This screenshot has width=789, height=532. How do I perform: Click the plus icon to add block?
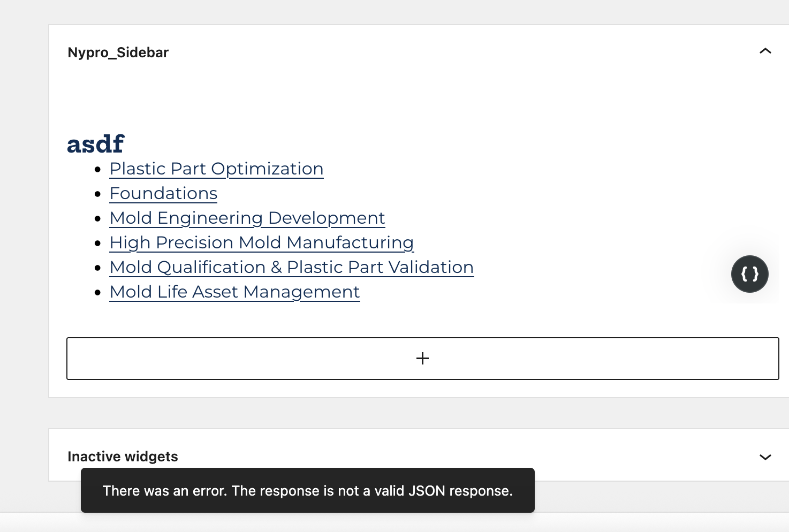click(x=422, y=359)
